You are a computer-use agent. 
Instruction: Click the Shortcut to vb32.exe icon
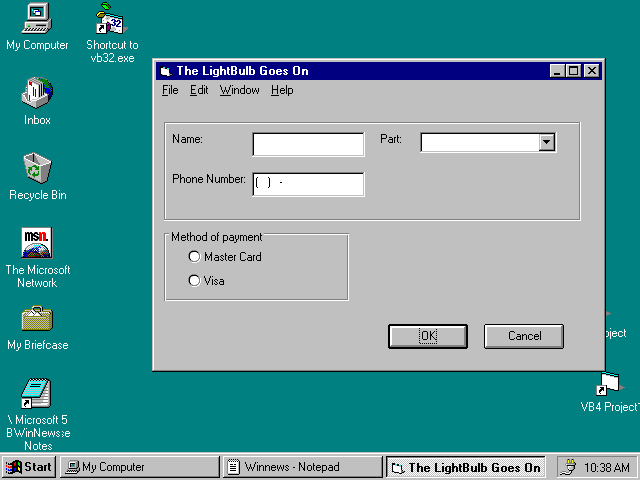pyautogui.click(x=111, y=19)
